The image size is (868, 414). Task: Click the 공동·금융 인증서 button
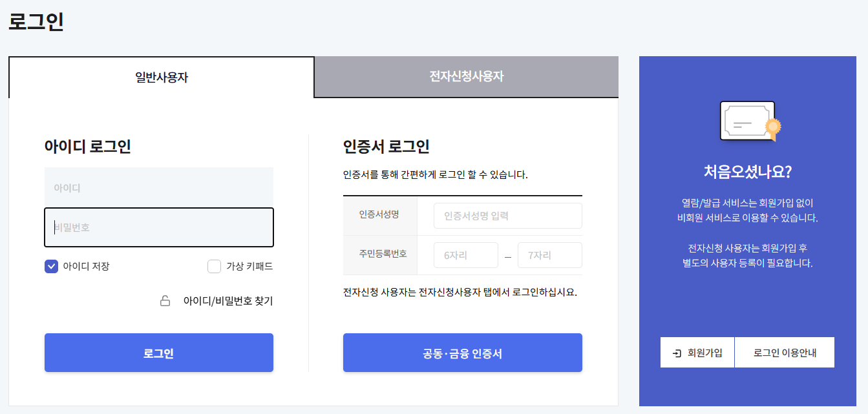tap(463, 352)
